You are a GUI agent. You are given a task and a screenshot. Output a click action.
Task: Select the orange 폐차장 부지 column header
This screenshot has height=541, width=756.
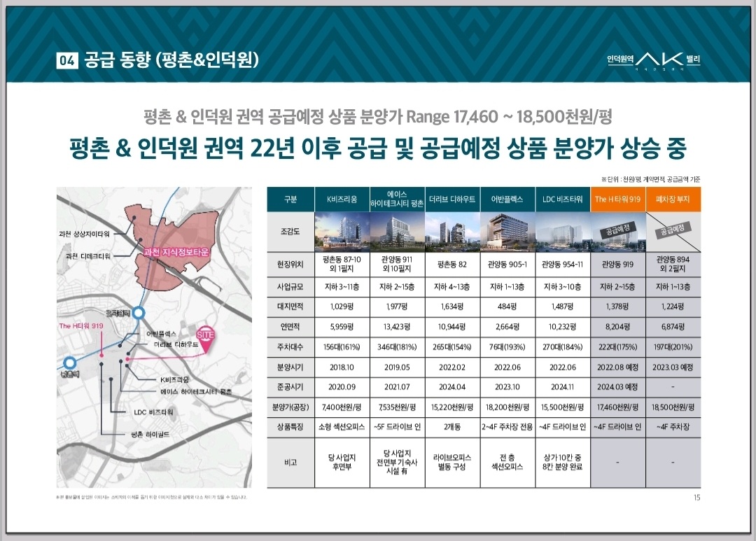pos(673,199)
